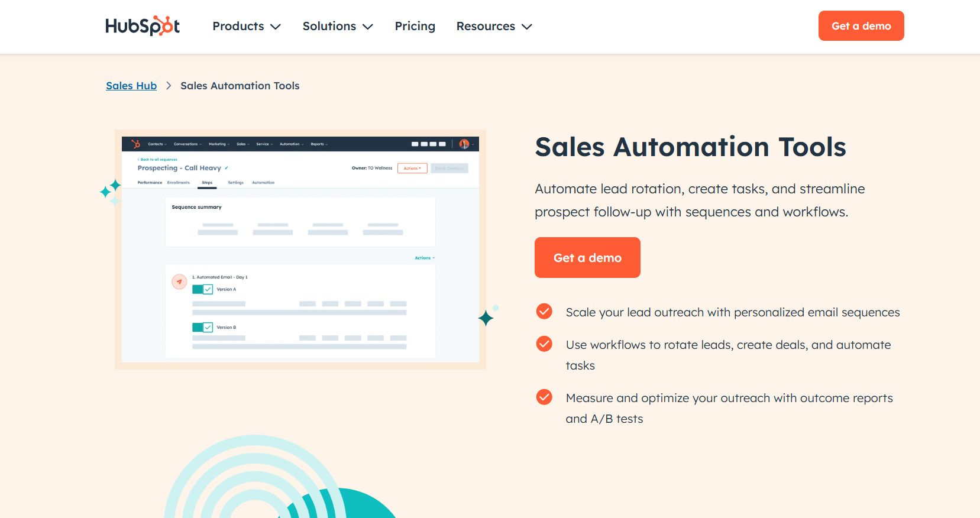Image resolution: width=980 pixels, height=518 pixels.
Task: Click the checkmark icon beside "Use workflows to rotate leads"
Action: click(544, 344)
